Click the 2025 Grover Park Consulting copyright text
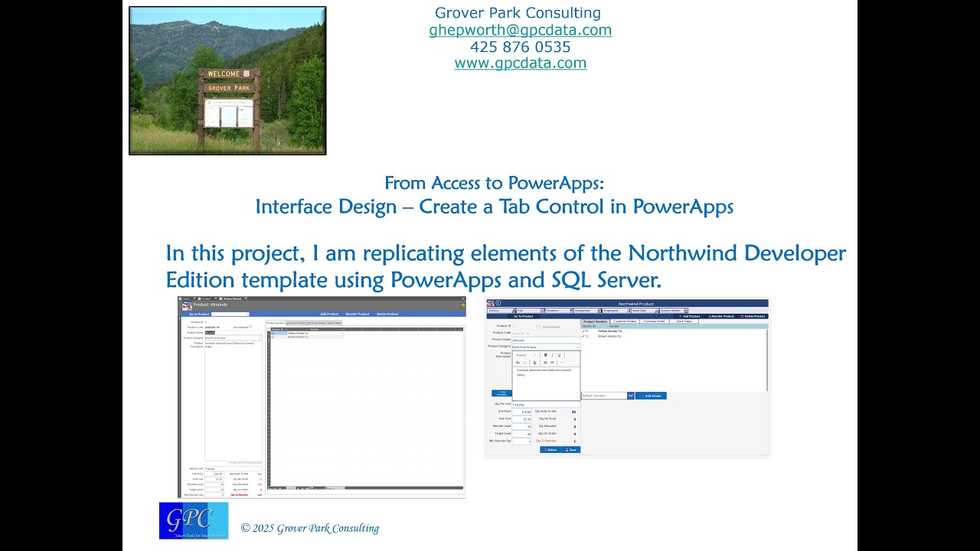The width and height of the screenshot is (980, 551). coord(310,528)
